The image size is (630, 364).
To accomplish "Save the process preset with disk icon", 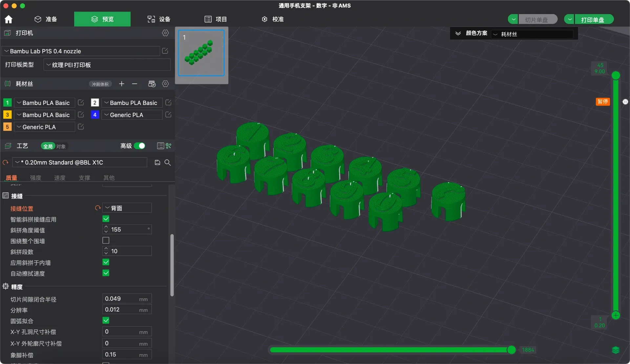I will (x=157, y=163).
